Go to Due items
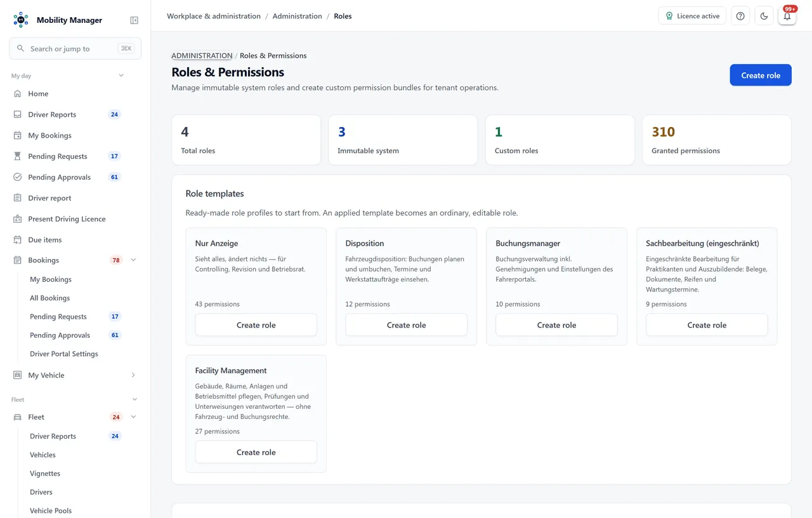 click(x=75, y=240)
